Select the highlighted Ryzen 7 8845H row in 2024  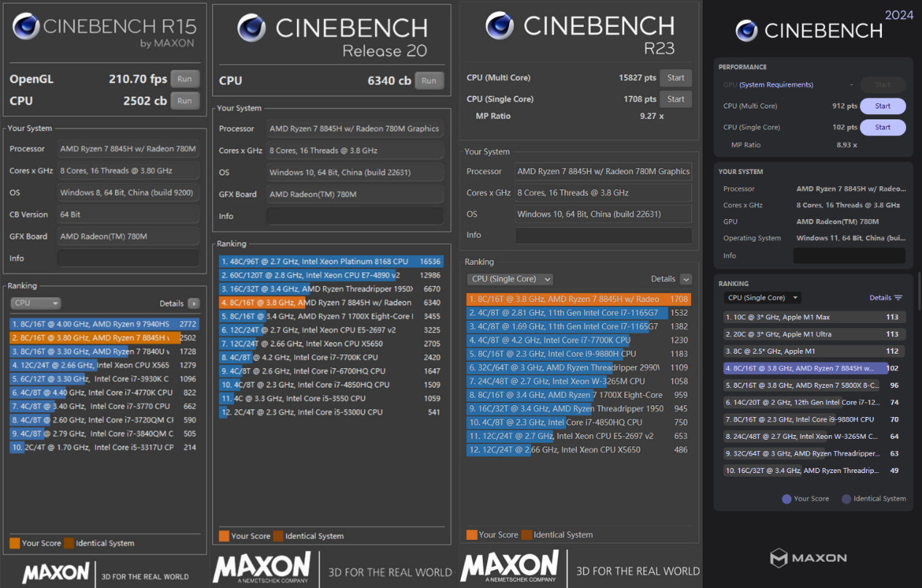(x=815, y=368)
